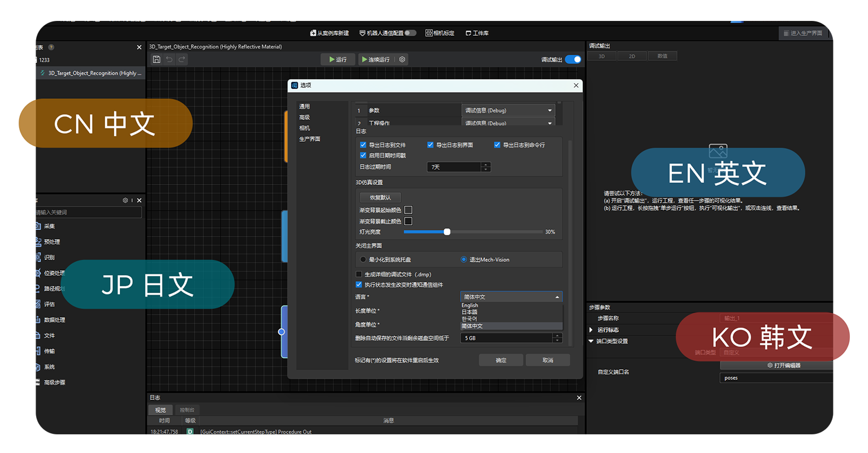Open the 工件库 workpiece library
Screen dimensions: 868x453
coord(477,33)
